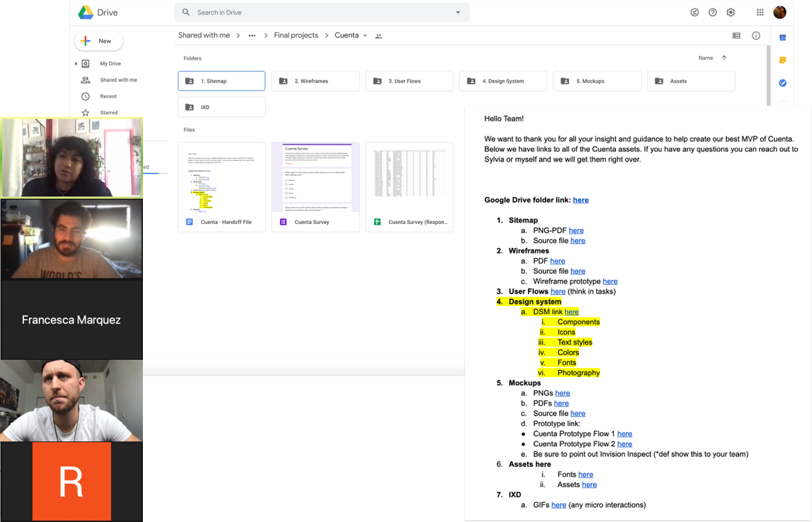Image resolution: width=812 pixels, height=522 pixels.
Task: Open Starred in the sidebar
Action: 108,112
